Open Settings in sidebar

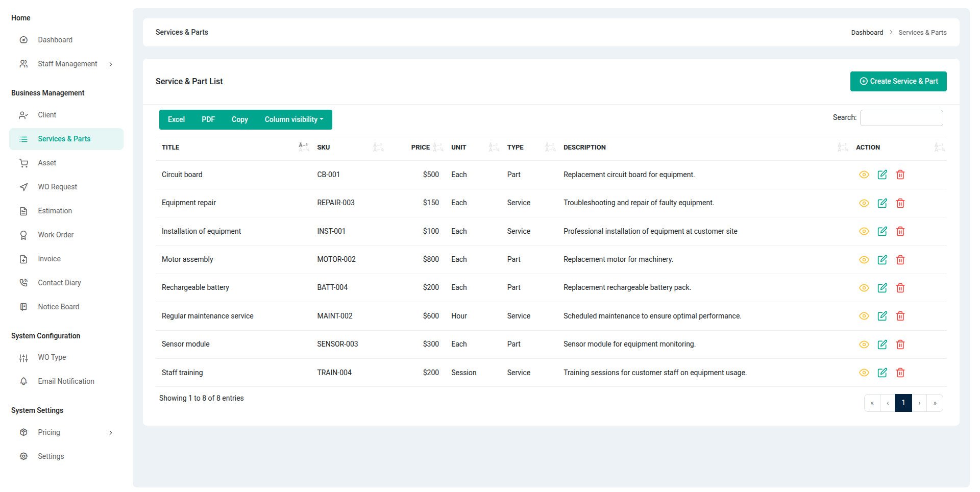click(x=66, y=456)
